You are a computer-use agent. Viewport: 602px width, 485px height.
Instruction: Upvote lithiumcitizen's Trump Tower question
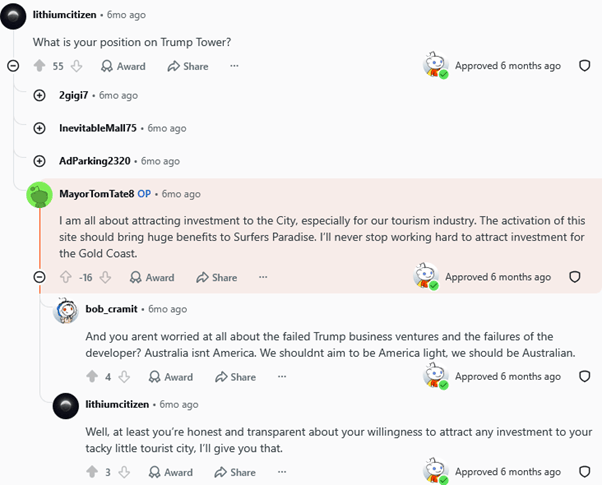coord(40,66)
